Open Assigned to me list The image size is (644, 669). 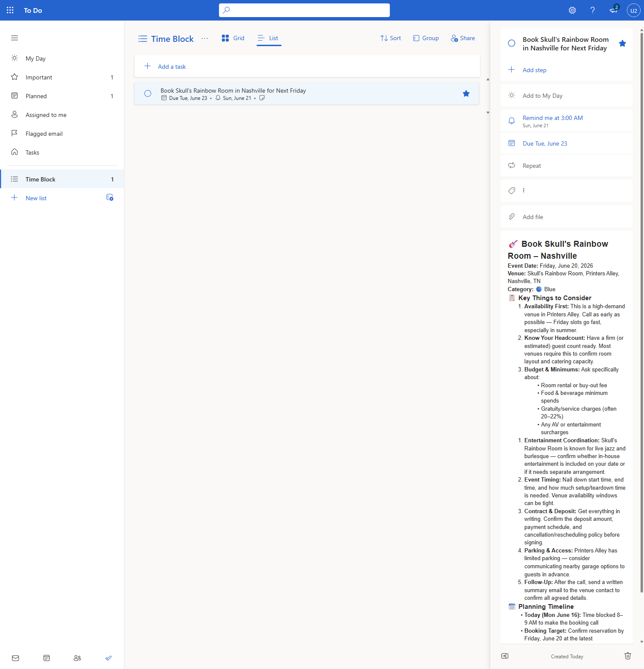62,115
